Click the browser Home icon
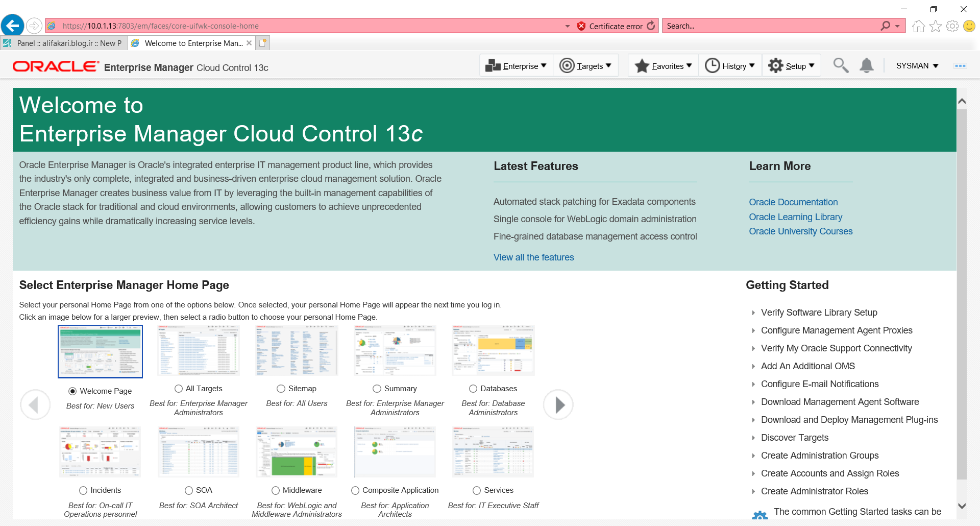Image resolution: width=980 pixels, height=526 pixels. [x=918, y=26]
